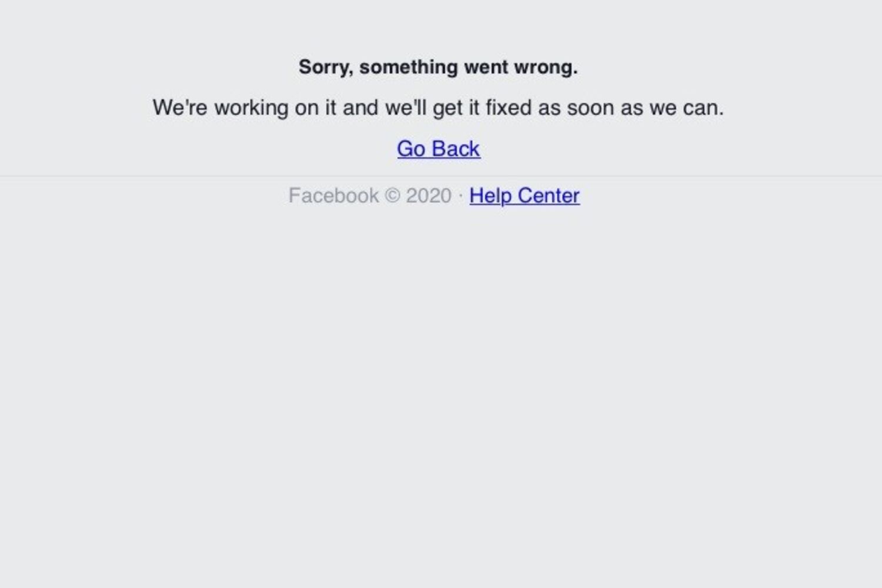Click the copyright symbol in the footer

coord(392,195)
